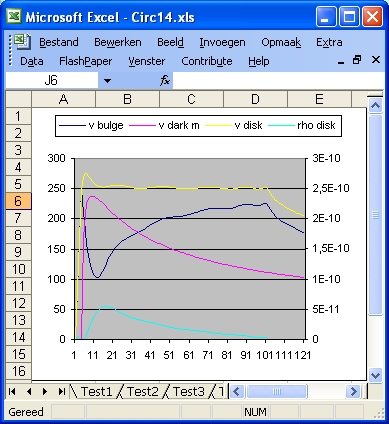This screenshot has width=389, height=424.
Task: Open the Bestand menu
Action: (x=59, y=42)
